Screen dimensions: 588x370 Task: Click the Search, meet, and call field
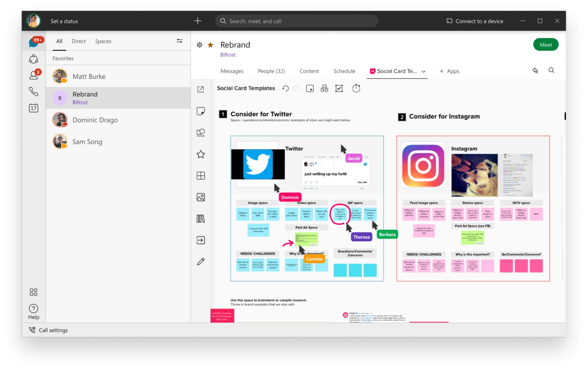coord(296,21)
